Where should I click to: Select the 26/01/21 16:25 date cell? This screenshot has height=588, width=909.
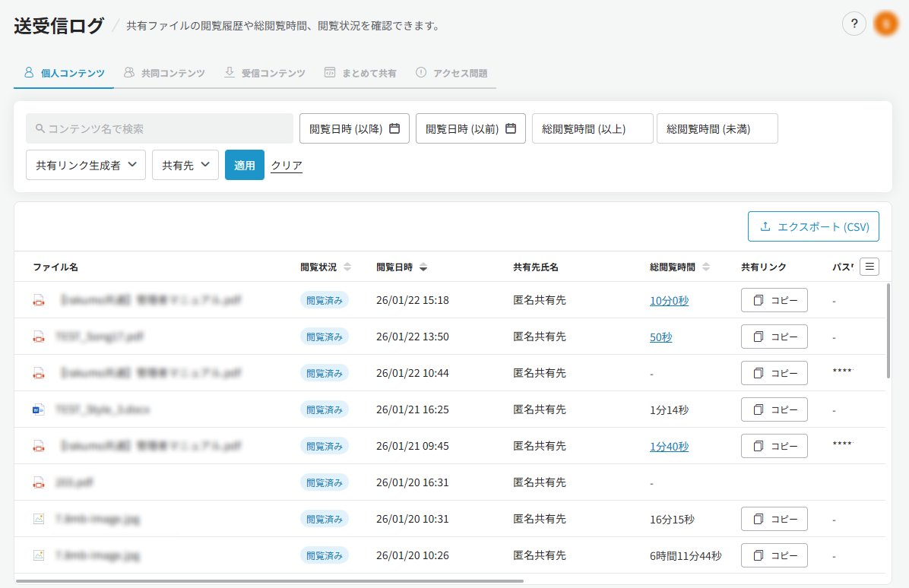pos(412,409)
